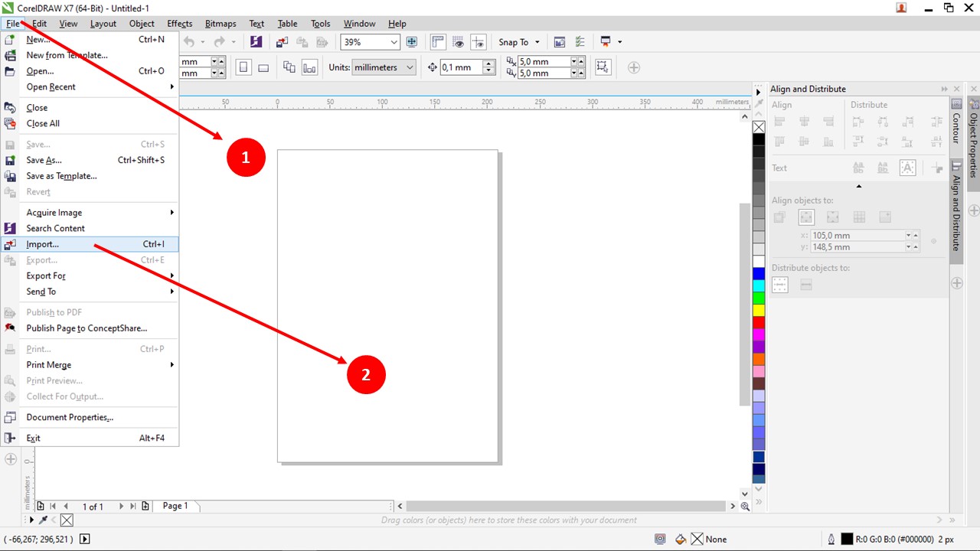Screen dimensions: 980x551
Task: Open the zoom level 39% dropdown
Action: (x=394, y=42)
